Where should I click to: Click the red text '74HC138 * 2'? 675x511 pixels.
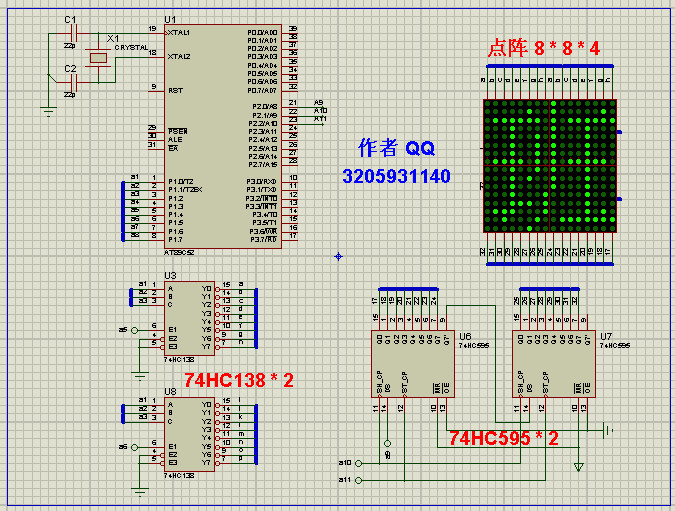click(239, 380)
